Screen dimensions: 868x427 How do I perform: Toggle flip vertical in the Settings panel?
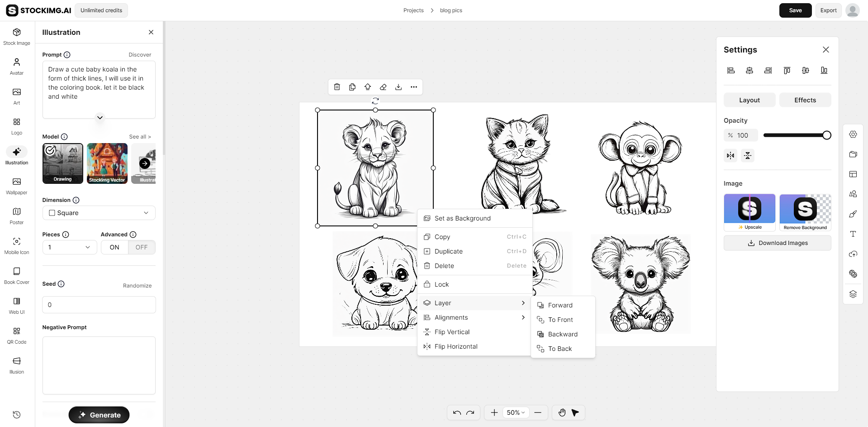(748, 155)
